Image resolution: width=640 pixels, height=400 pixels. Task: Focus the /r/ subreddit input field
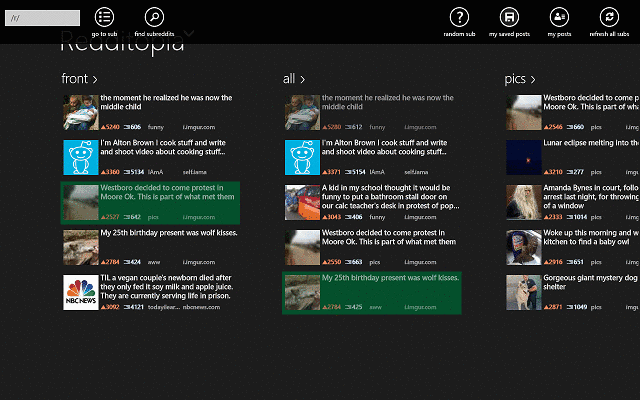click(42, 18)
